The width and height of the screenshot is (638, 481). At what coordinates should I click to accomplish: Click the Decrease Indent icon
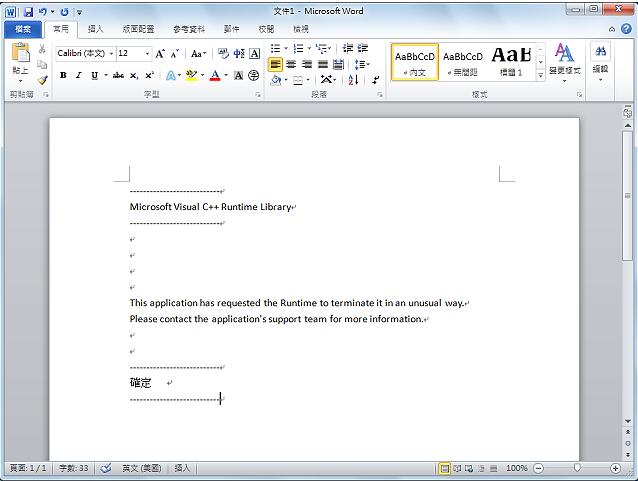[347, 48]
